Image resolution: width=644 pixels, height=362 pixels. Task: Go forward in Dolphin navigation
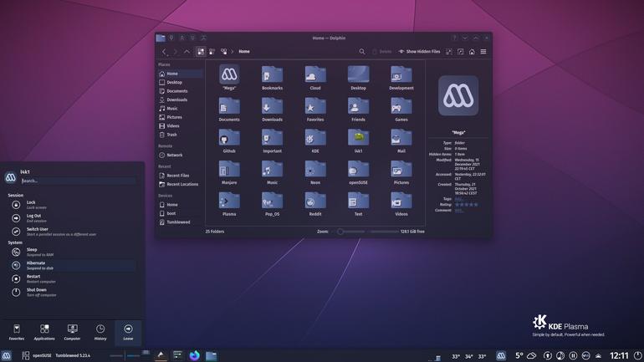(176, 52)
